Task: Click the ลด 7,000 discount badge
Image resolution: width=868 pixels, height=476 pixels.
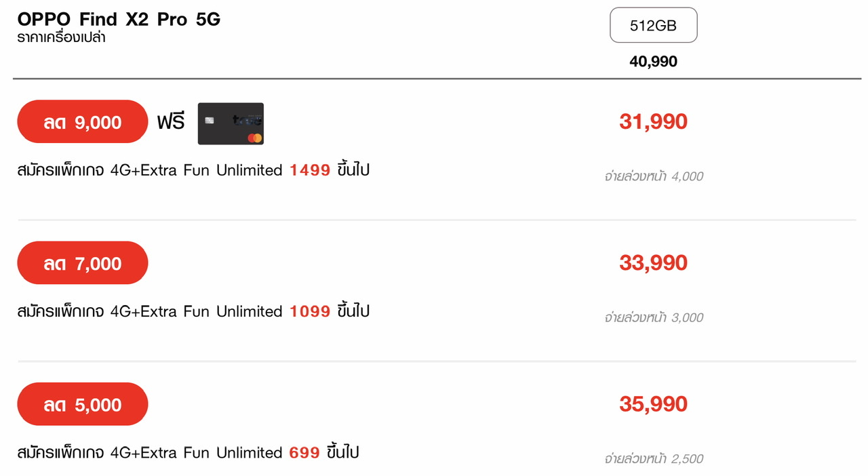Action: [83, 263]
